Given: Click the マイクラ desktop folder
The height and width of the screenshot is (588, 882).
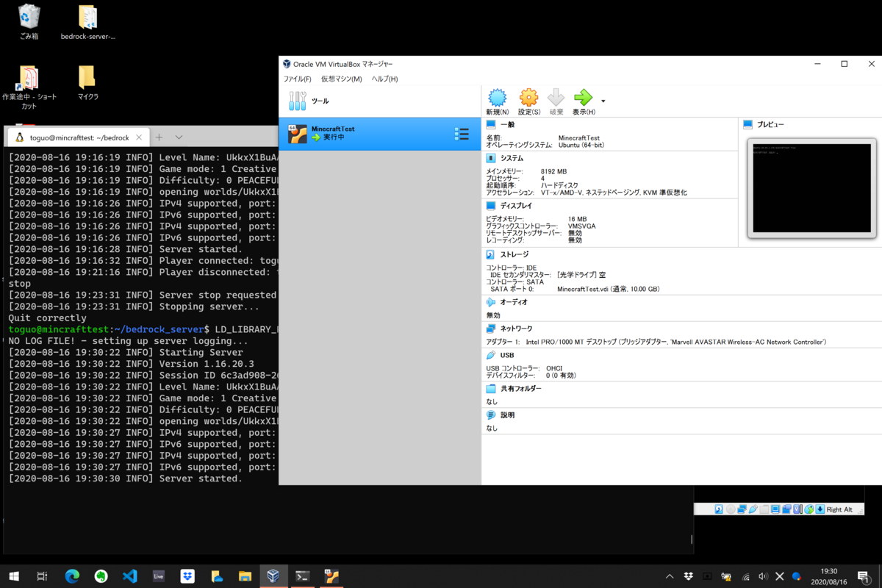Looking at the screenshot, I should 87,83.
